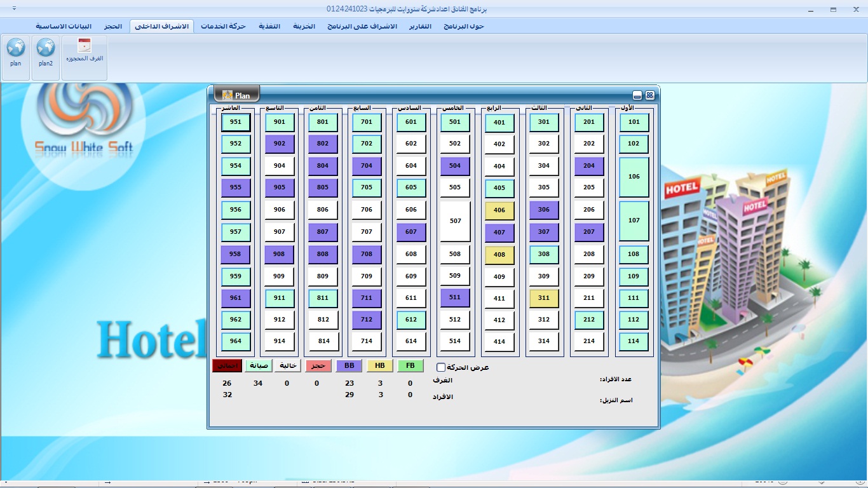
Task: Click the dark red اجمالى total box
Action: [227, 366]
